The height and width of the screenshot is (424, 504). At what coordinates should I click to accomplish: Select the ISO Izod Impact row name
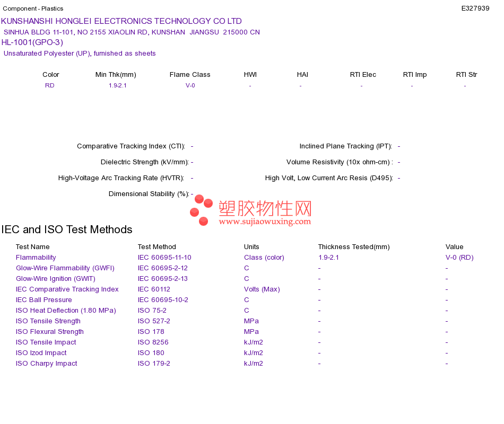pyautogui.click(x=41, y=352)
